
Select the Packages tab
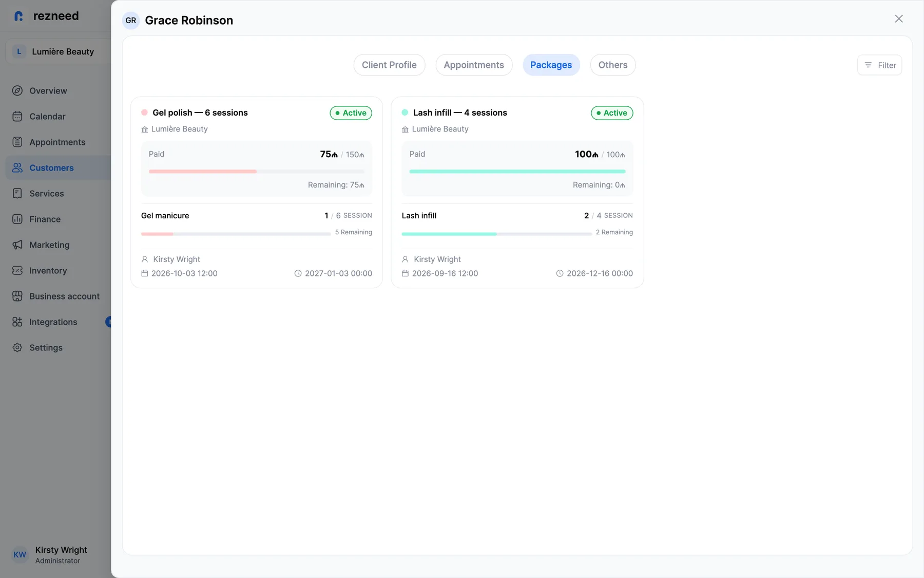coord(551,65)
